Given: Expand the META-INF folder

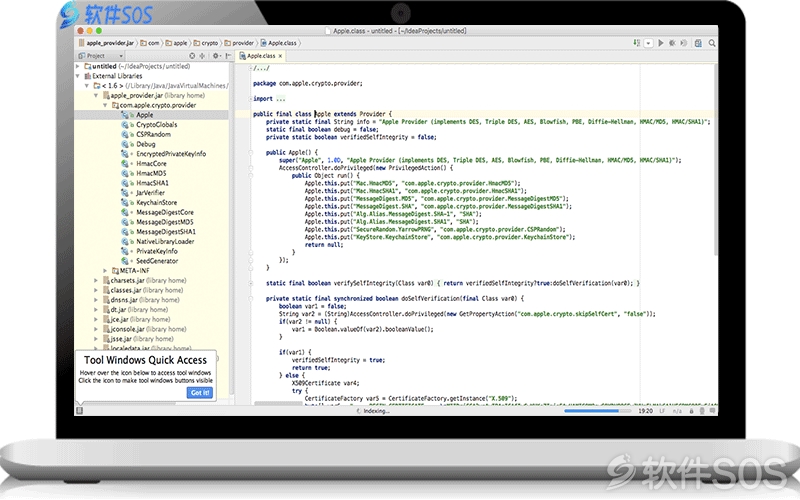Looking at the screenshot, I should point(105,270).
